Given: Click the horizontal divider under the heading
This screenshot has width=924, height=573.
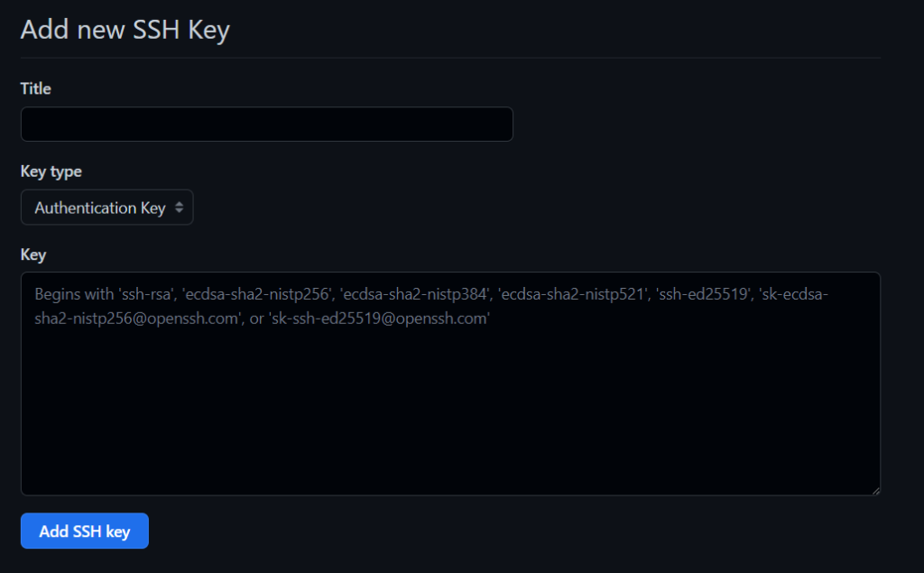Looking at the screenshot, I should pyautogui.click(x=451, y=58).
